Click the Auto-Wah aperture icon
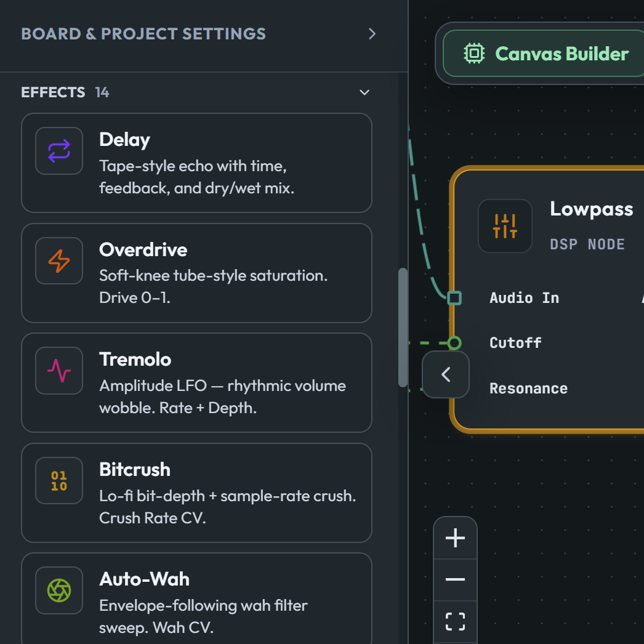This screenshot has height=644, width=644. tap(59, 590)
